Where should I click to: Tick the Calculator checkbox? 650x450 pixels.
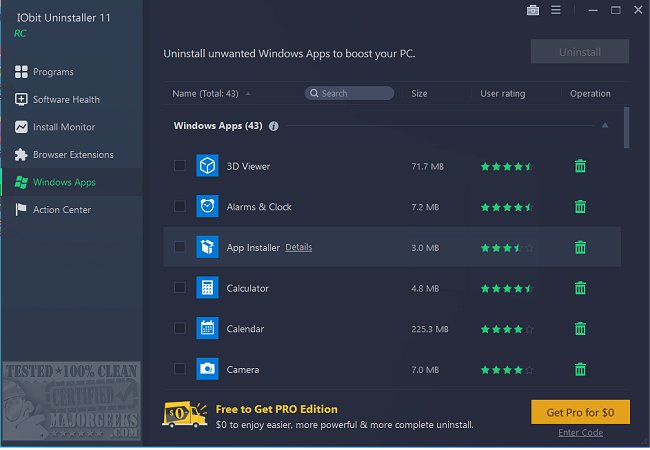point(179,288)
